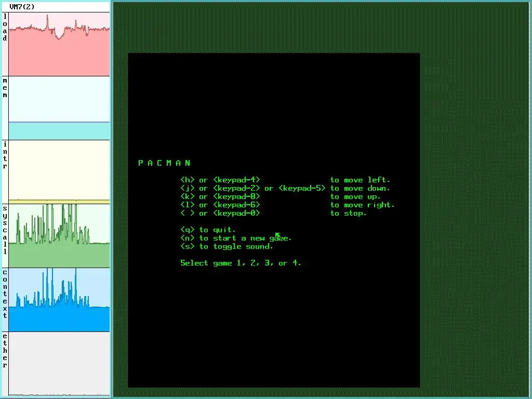Screen dimensions: 532x399
Task: Click the 'intr' vertical label
Action: point(5,155)
